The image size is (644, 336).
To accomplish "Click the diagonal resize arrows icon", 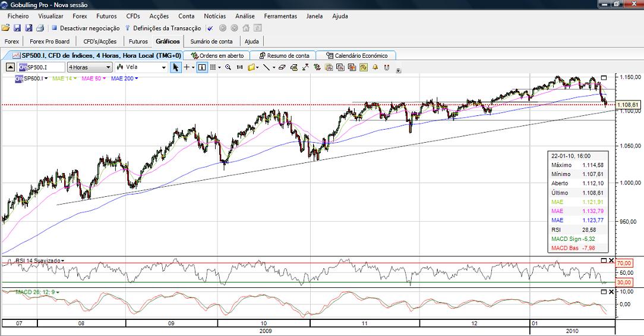I will click(x=305, y=67).
